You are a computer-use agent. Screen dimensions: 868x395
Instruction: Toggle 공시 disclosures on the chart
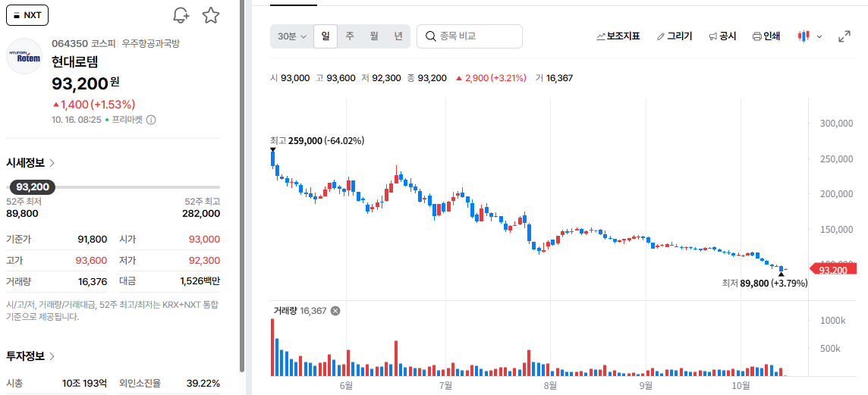(722, 36)
